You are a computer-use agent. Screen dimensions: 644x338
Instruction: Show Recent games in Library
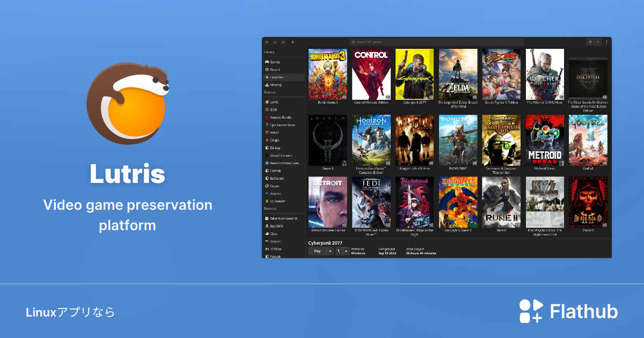click(x=275, y=70)
